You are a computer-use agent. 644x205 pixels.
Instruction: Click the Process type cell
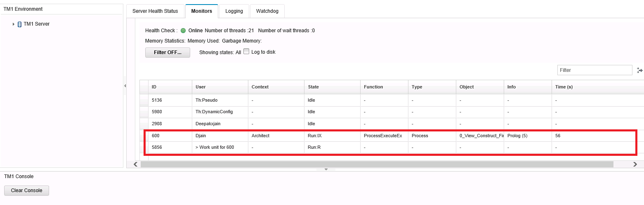(432, 136)
